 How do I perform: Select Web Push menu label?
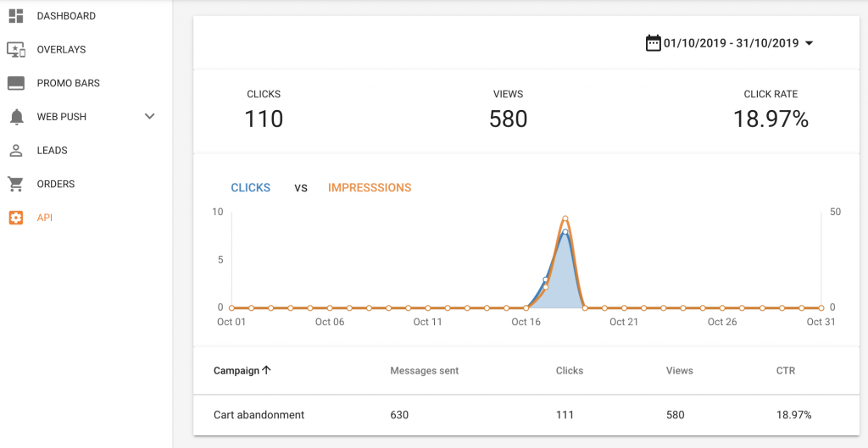61,117
